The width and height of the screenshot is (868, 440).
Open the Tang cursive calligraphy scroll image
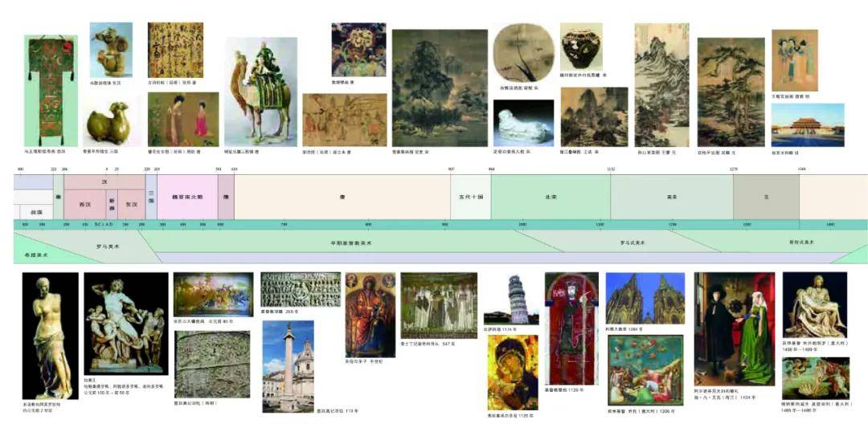click(x=175, y=50)
